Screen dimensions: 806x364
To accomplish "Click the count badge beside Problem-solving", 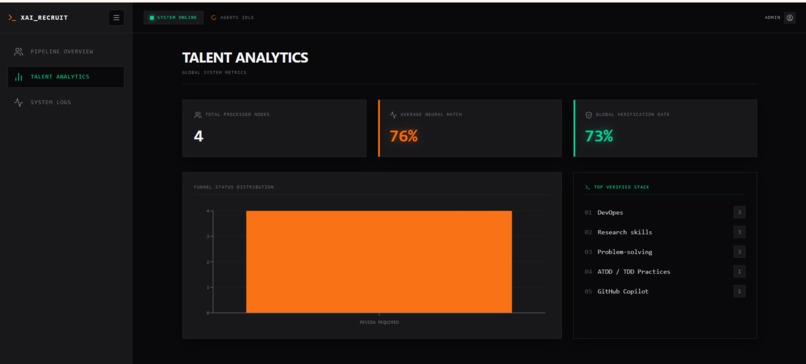I will point(740,252).
